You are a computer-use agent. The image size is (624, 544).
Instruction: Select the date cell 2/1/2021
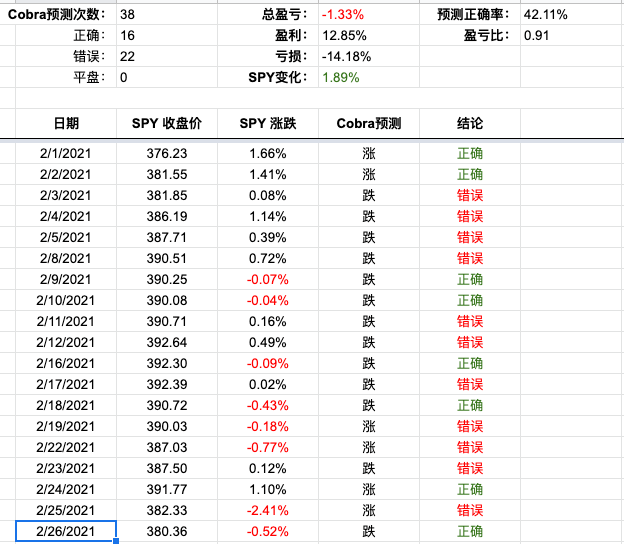66,153
